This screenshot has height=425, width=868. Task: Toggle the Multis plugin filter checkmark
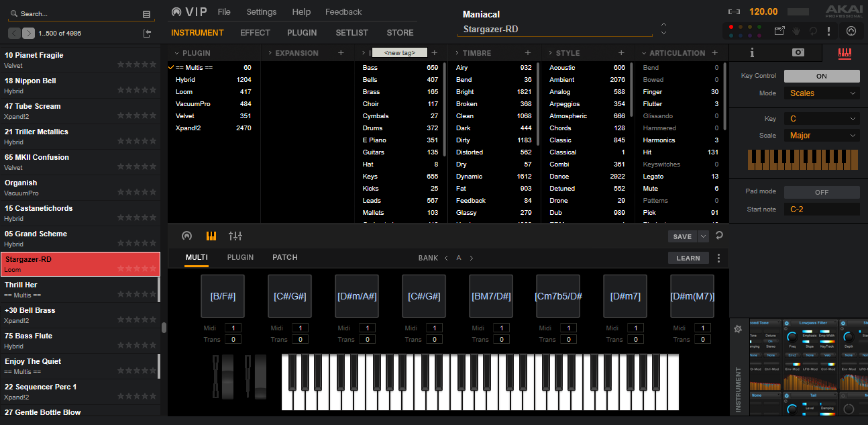(x=172, y=68)
